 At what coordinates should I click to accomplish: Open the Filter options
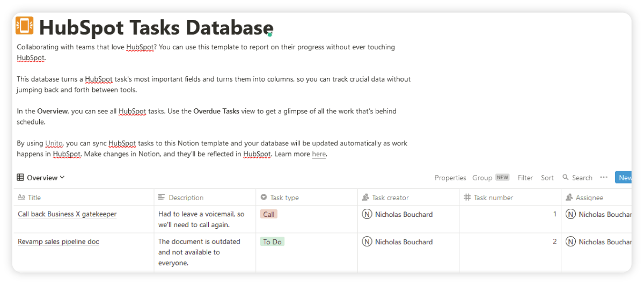pos(525,178)
